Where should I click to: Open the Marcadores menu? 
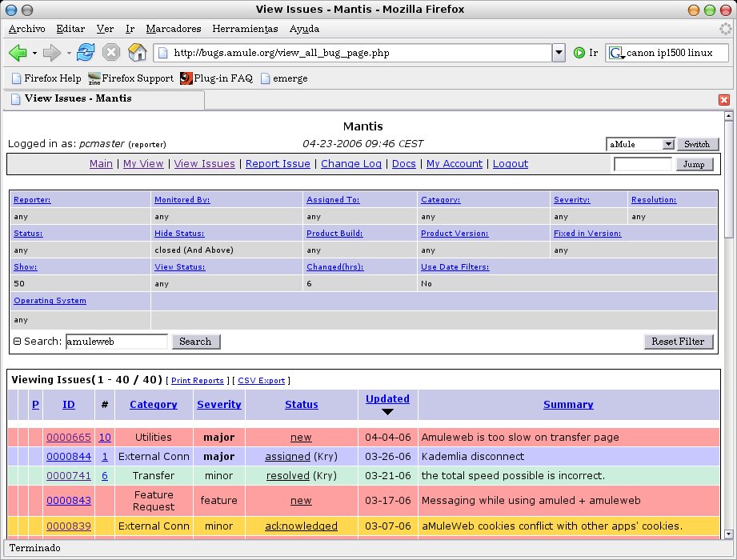click(x=174, y=29)
